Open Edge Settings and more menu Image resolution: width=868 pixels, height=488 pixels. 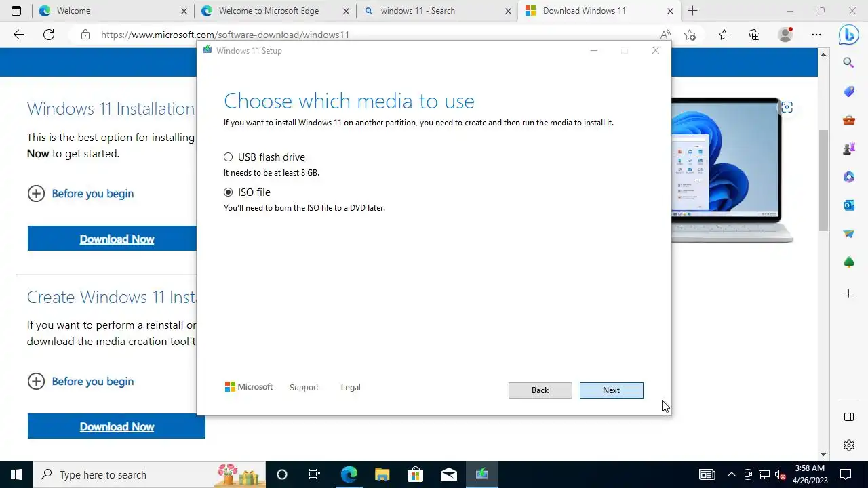(816, 35)
